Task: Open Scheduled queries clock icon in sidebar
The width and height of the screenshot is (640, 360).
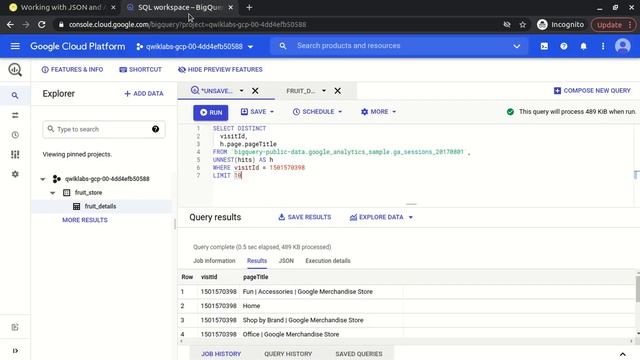Action: point(15,135)
